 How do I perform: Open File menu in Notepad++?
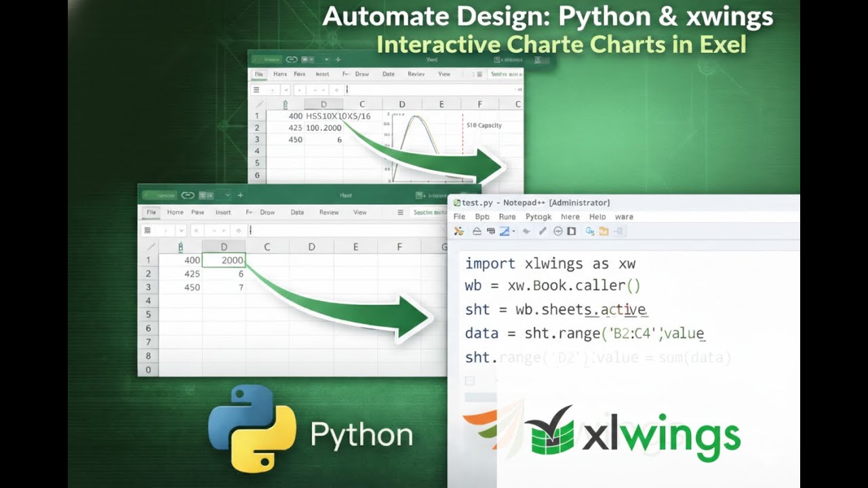(459, 217)
